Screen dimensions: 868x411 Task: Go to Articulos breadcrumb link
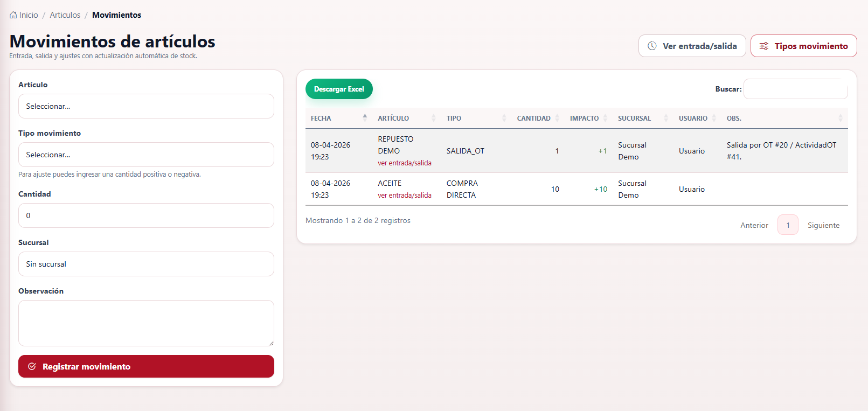coord(65,15)
